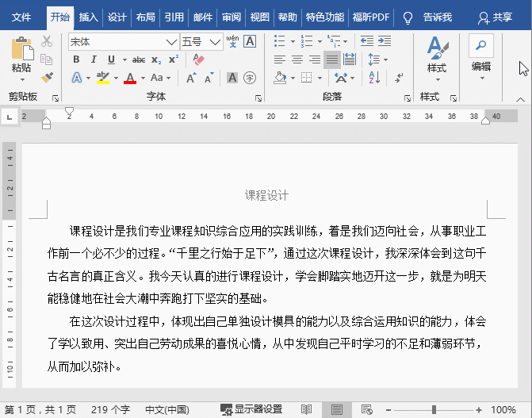Click the Share (共享) person icon
The image size is (532, 418).
point(483,17)
